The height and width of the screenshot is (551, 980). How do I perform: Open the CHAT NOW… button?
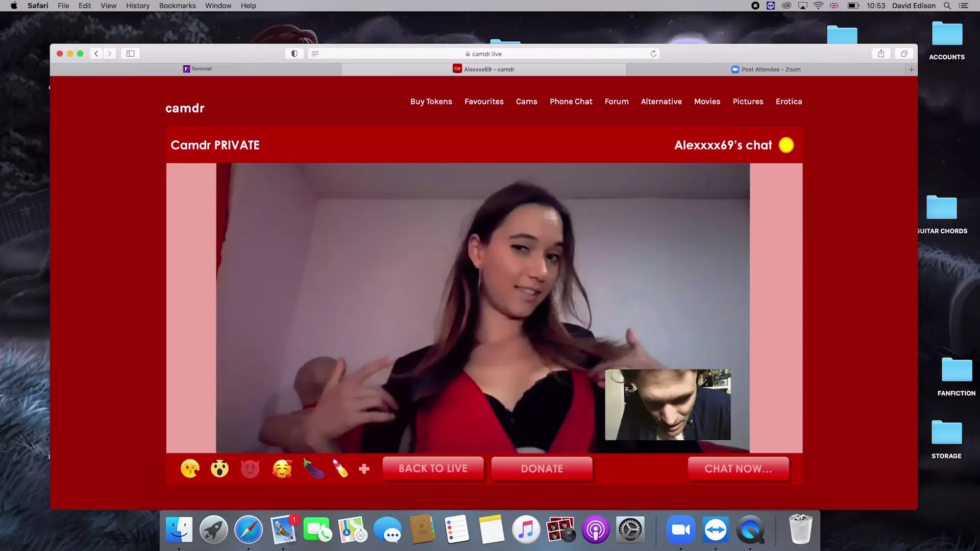point(738,468)
